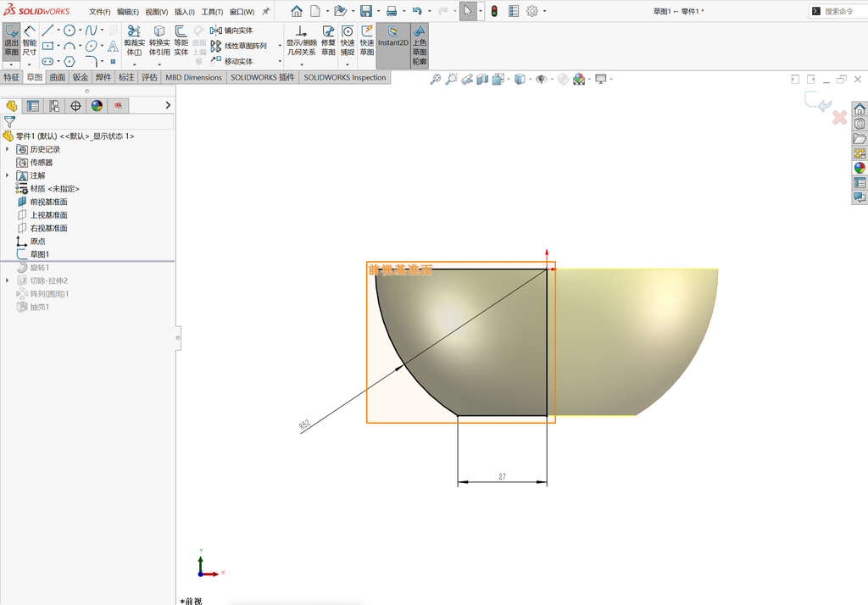The height and width of the screenshot is (605, 868).
Task: Select the Sketch Fillet tool
Action: click(x=92, y=62)
